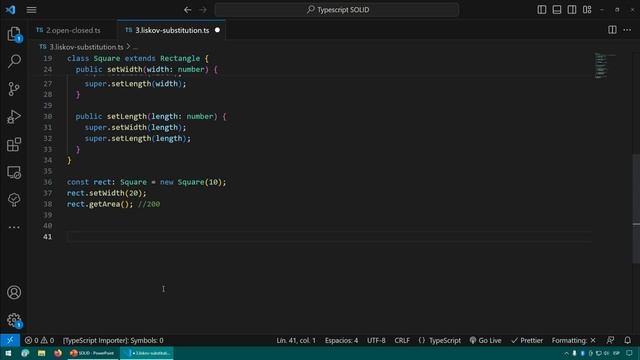Viewport: 640px width, 360px height.
Task: Open Source Control view
Action: pyautogui.click(x=14, y=89)
